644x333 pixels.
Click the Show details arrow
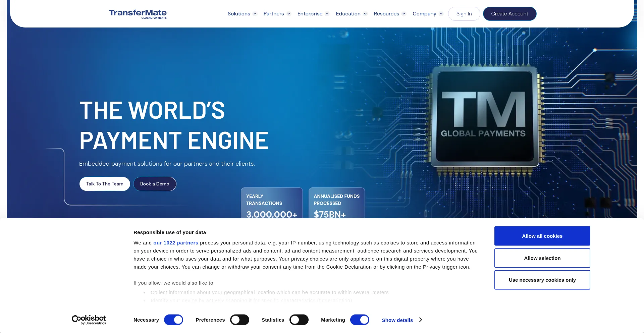coord(421,320)
